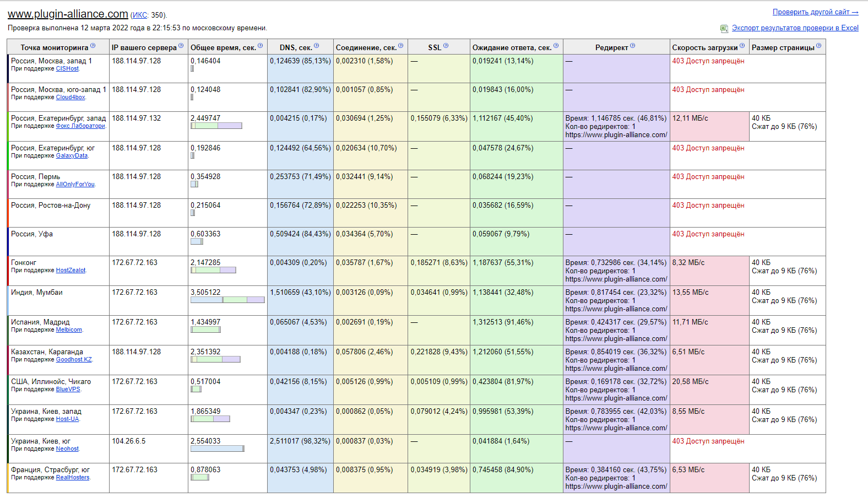Click the Excel export icon
868x497 pixels.
click(x=724, y=28)
